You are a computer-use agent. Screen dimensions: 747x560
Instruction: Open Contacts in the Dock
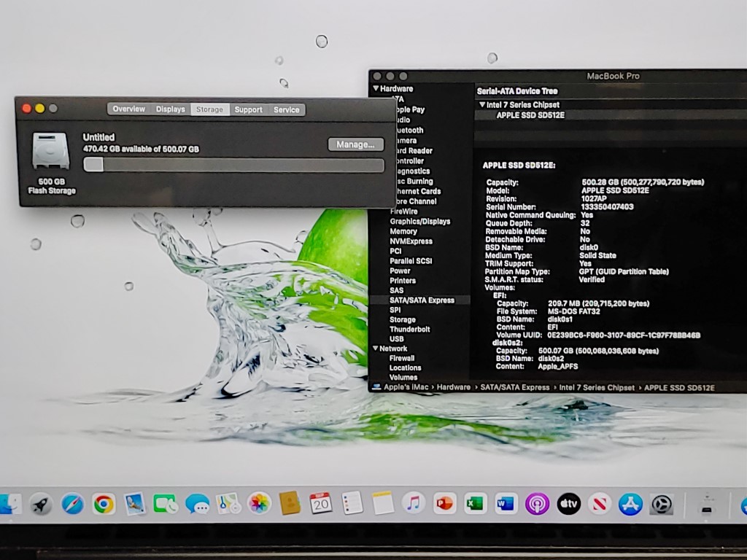(290, 503)
